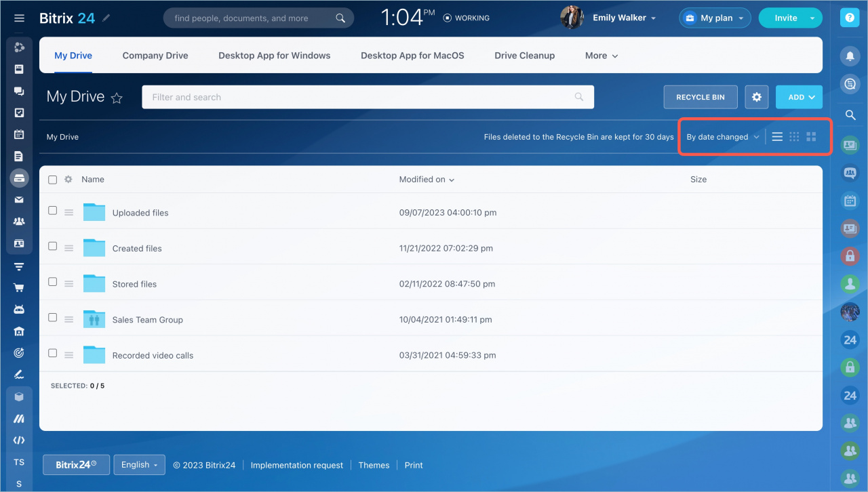This screenshot has width=868, height=492.
Task: Click the Invite button
Action: [x=786, y=18]
